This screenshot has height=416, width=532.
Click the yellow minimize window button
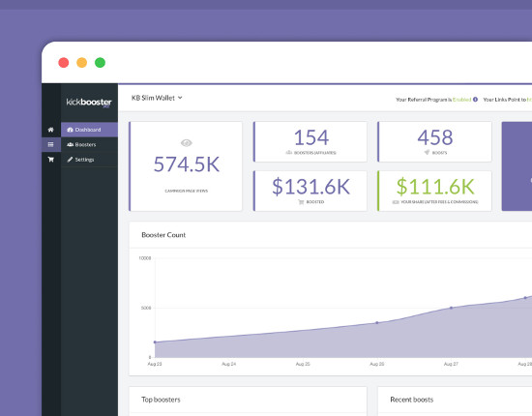click(82, 63)
